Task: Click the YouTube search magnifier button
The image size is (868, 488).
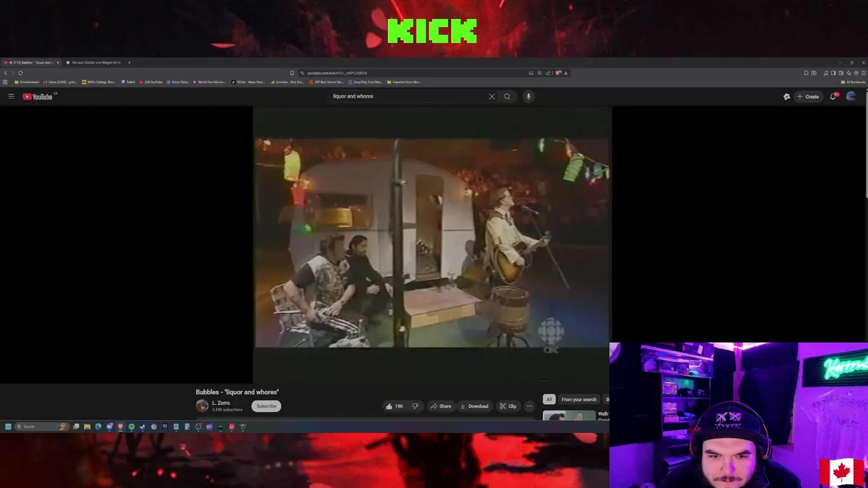Action: coord(507,96)
